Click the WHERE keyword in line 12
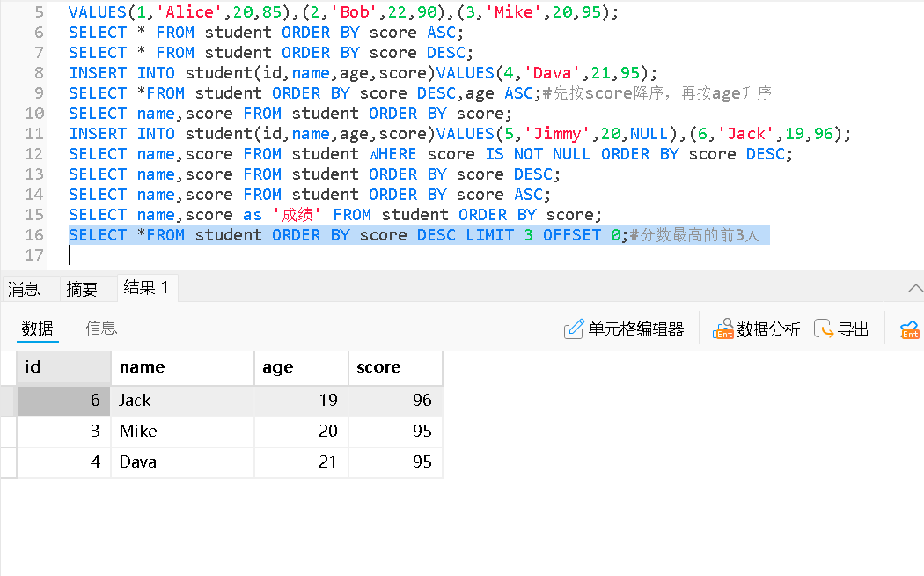This screenshot has height=576, width=924. tap(392, 154)
